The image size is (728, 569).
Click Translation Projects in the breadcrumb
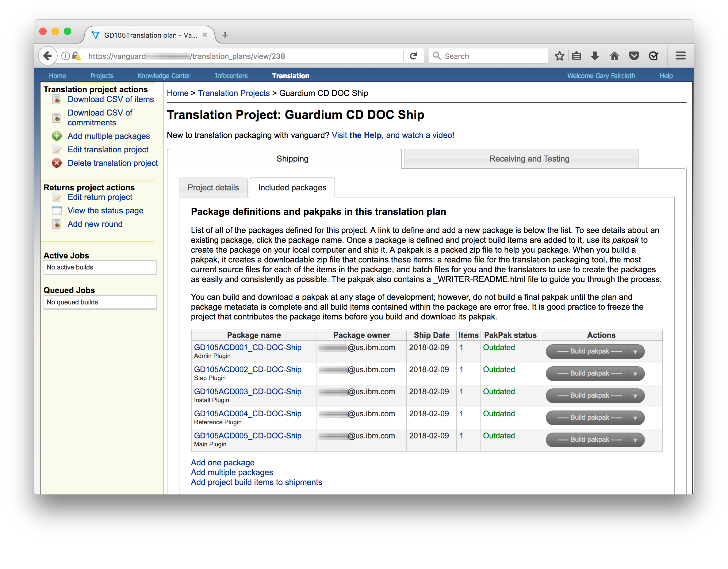(234, 93)
